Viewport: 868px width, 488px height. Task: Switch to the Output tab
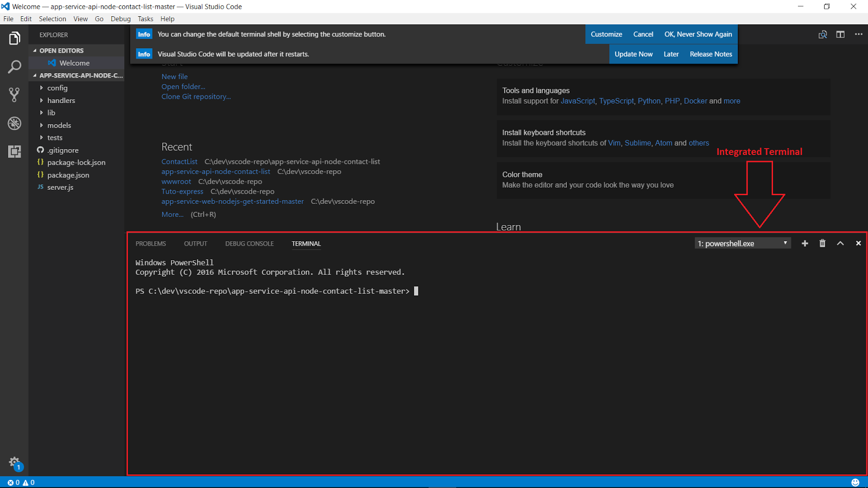[195, 244]
